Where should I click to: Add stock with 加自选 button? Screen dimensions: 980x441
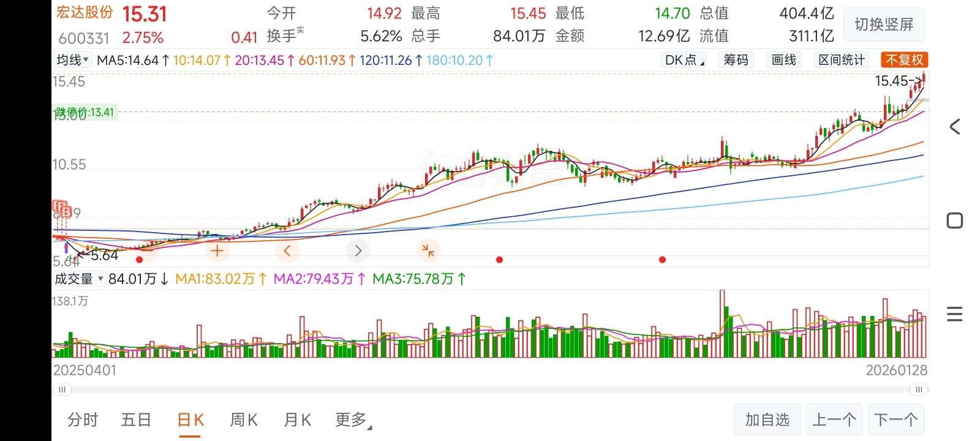[x=767, y=420]
